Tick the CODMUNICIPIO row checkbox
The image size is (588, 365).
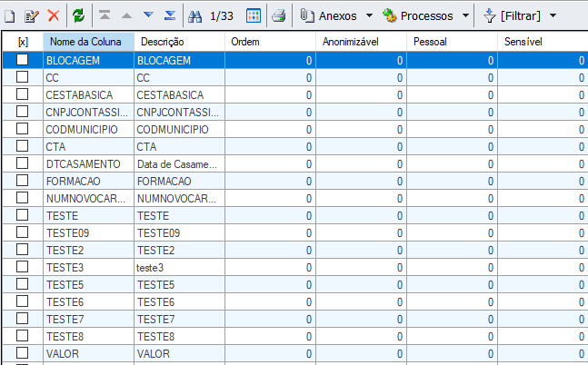tap(22, 129)
